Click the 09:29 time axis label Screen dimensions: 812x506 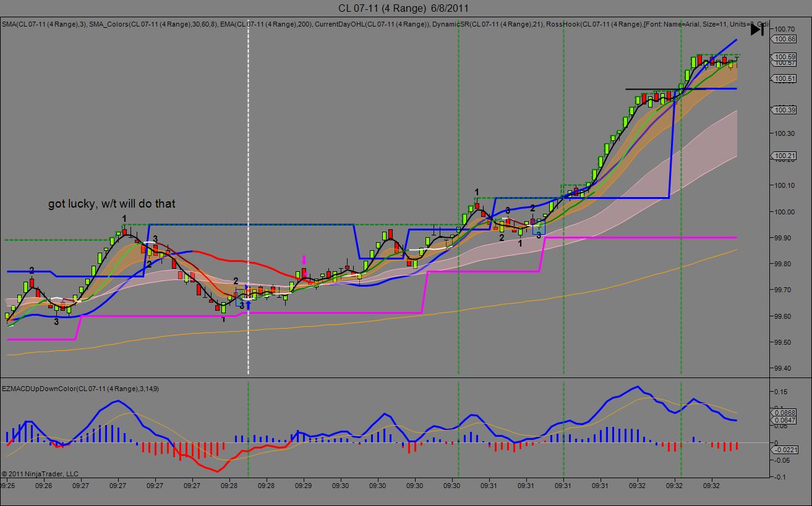click(x=303, y=486)
